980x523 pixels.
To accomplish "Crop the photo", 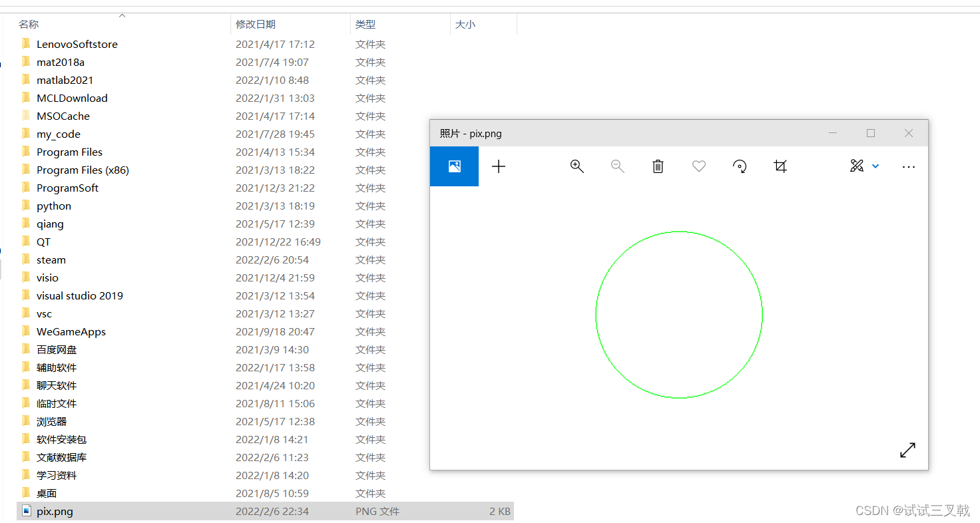I will pyautogui.click(x=780, y=166).
